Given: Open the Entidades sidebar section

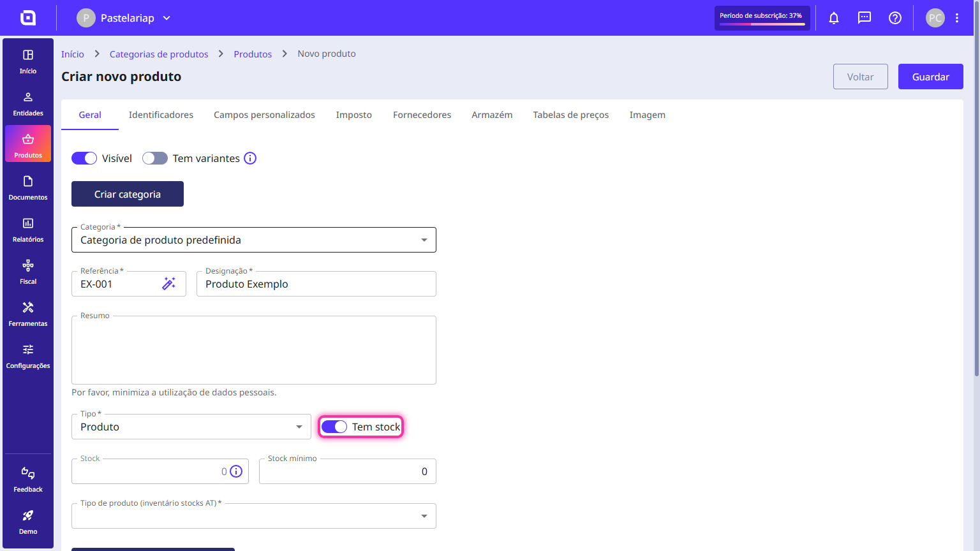Looking at the screenshot, I should pyautogui.click(x=28, y=103).
